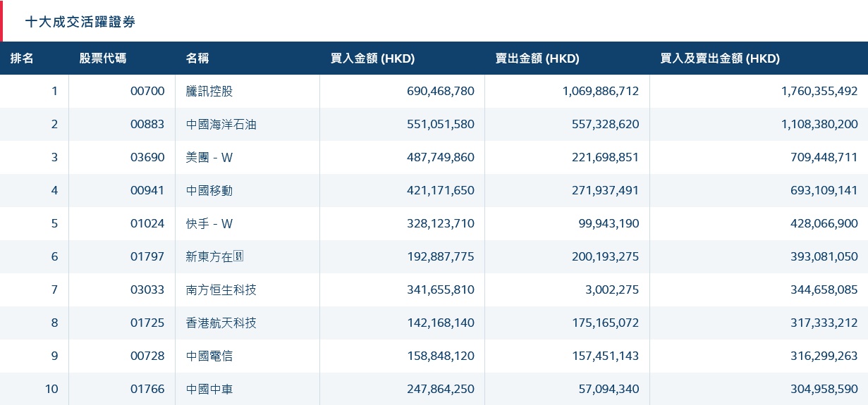Click buy amount 341,655,810
Image resolution: width=868 pixels, height=405 pixels.
point(441,289)
